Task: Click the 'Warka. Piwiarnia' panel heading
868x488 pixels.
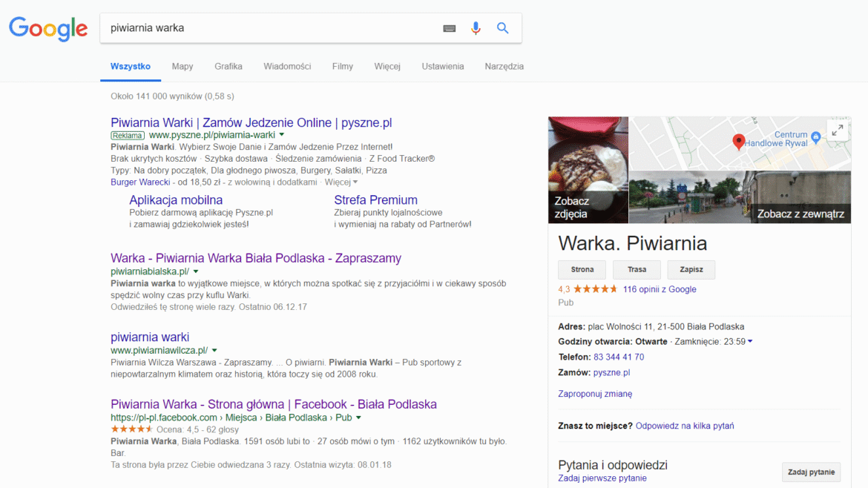Action: click(x=632, y=243)
